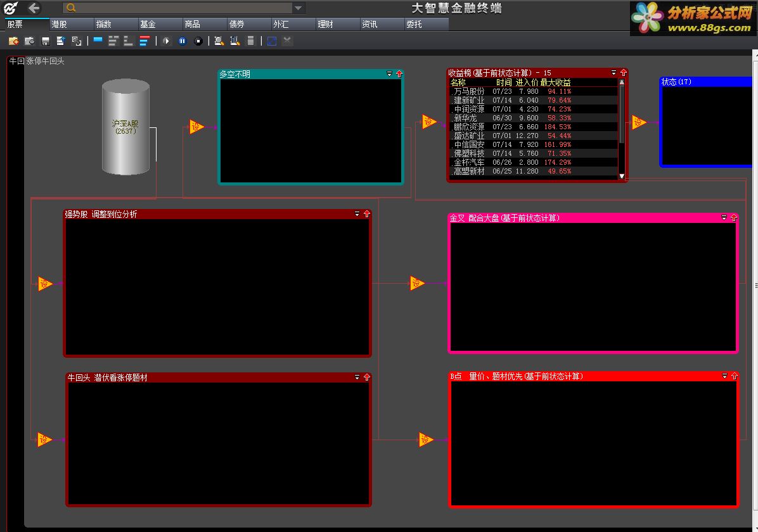Click the gray calculator-like toolbar icon
Screen dimensions: 758x532
click(250, 41)
